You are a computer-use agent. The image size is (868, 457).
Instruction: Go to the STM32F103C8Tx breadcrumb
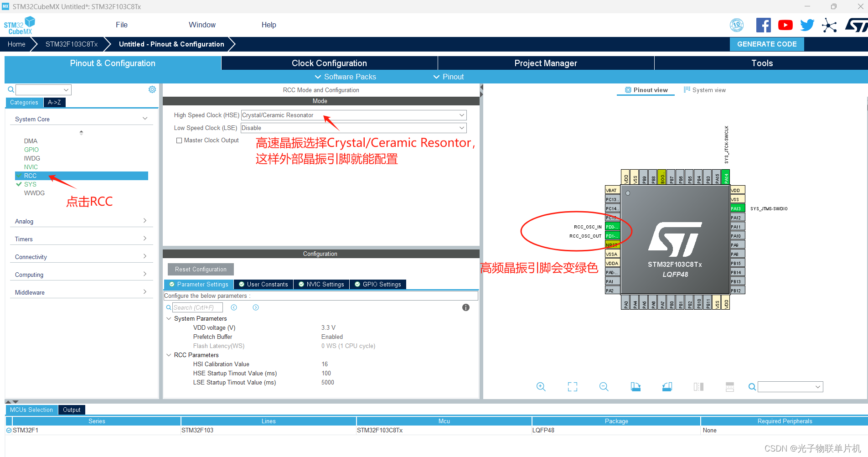[x=72, y=44]
